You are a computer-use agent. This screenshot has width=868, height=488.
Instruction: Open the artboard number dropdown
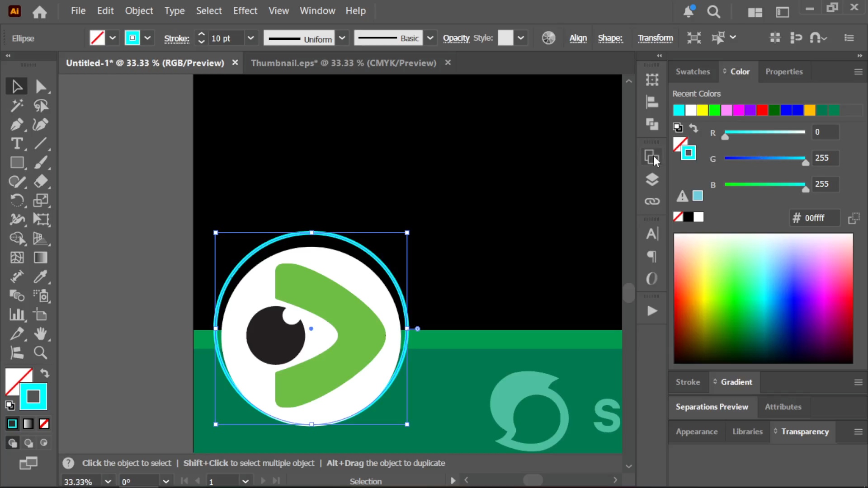pos(245,481)
